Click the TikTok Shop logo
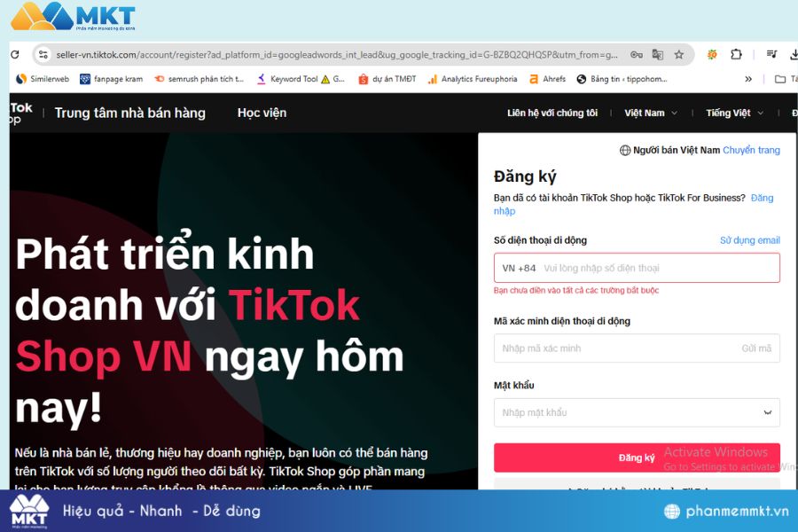Screen dimensions: 798x532 point(21,113)
